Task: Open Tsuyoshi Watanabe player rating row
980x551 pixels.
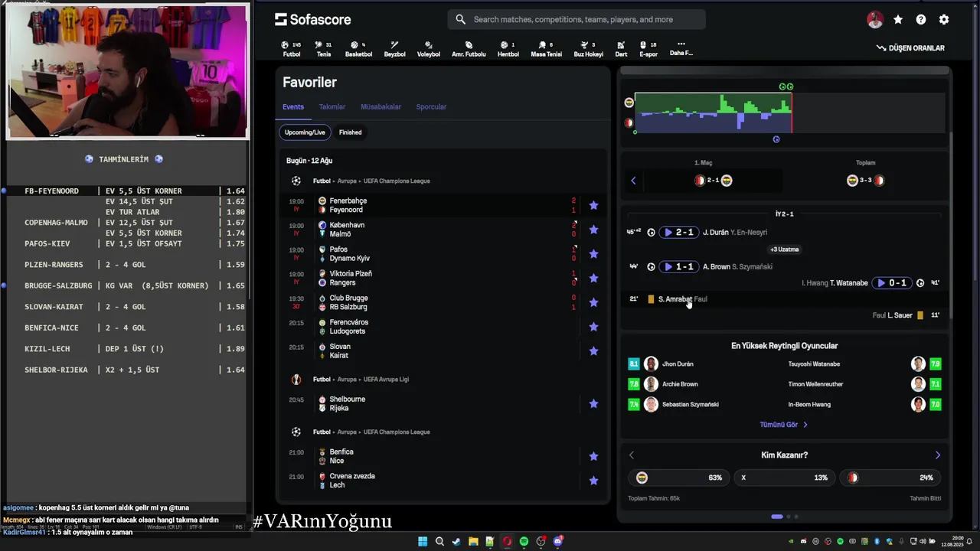Action: pos(865,364)
